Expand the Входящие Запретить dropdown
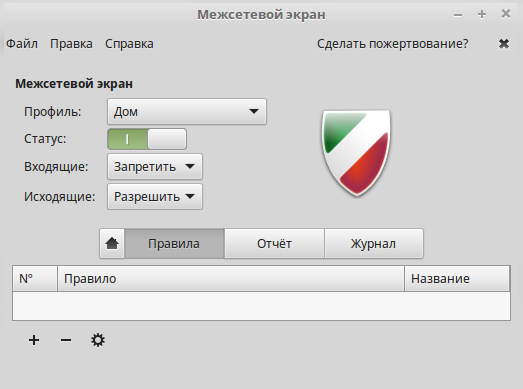523x389 pixels. (155, 166)
